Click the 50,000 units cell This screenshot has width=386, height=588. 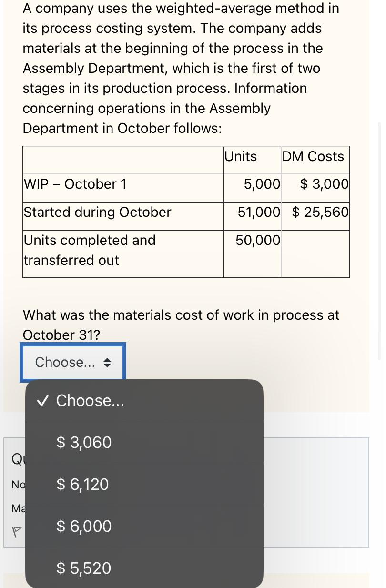258,240
